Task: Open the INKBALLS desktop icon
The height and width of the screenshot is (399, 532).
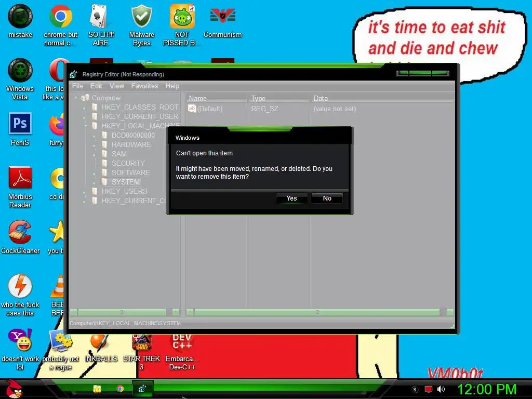Action: (x=101, y=348)
